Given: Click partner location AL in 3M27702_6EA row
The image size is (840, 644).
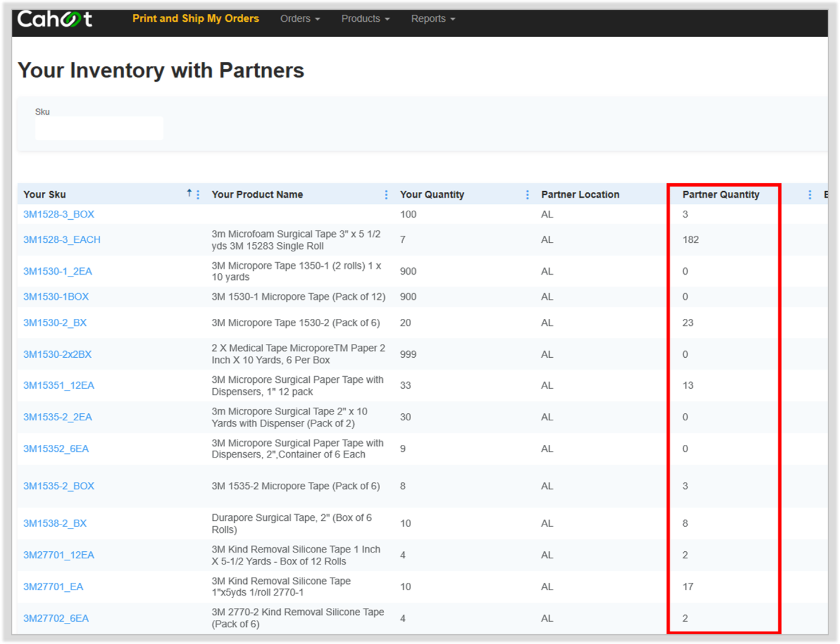Looking at the screenshot, I should 547,618.
